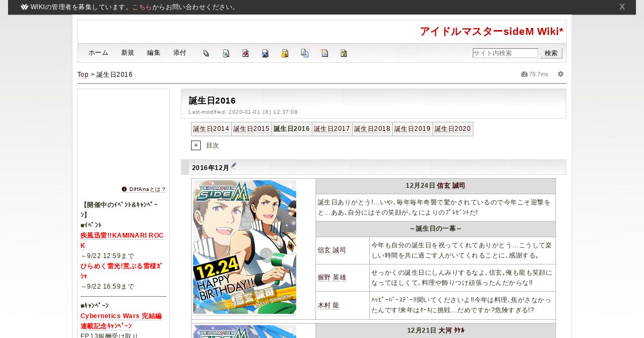Expand the 目次 table of contents
This screenshot has width=644, height=338.
[196, 145]
